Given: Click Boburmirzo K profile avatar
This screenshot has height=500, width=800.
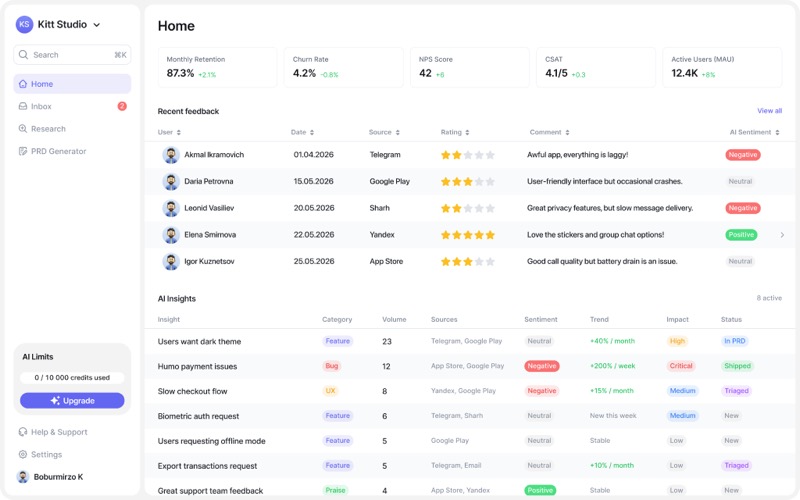Looking at the screenshot, I should point(23,477).
